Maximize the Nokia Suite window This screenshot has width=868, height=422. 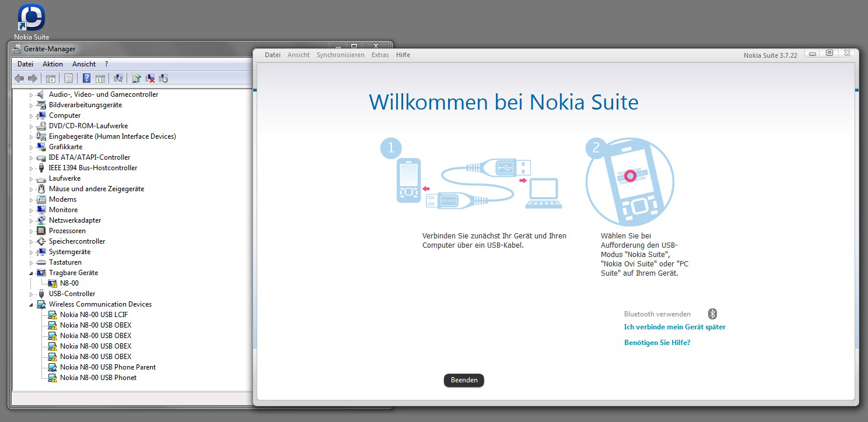pyautogui.click(x=829, y=53)
